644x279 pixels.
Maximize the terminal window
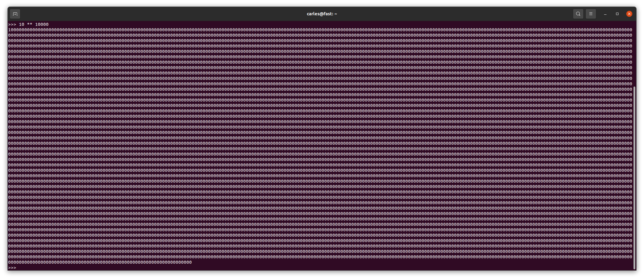[x=617, y=14]
